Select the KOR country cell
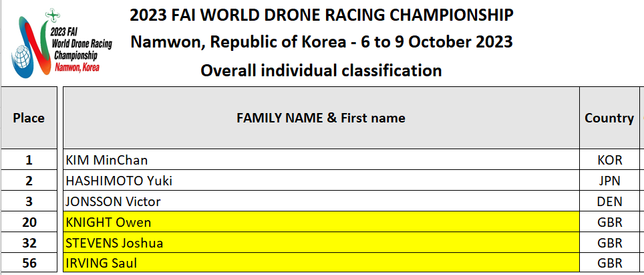 click(x=609, y=160)
